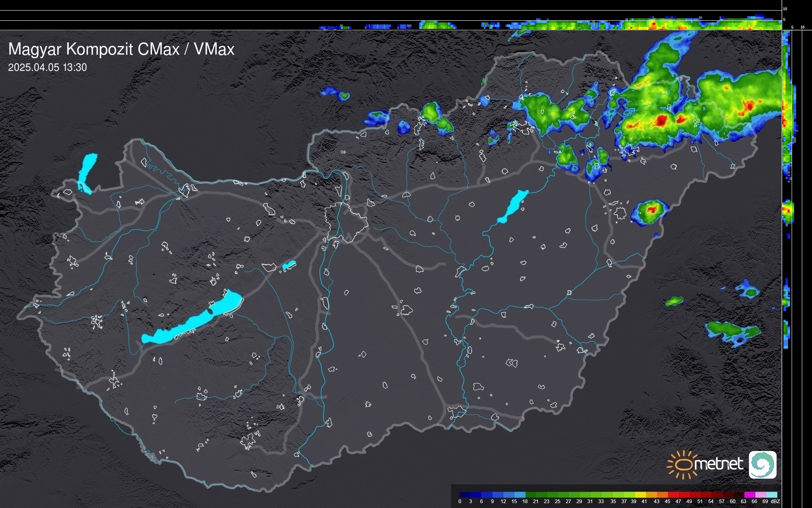Screen dimensions: 812x508
Task: Click the Budapest city outline
Action: point(346,222)
